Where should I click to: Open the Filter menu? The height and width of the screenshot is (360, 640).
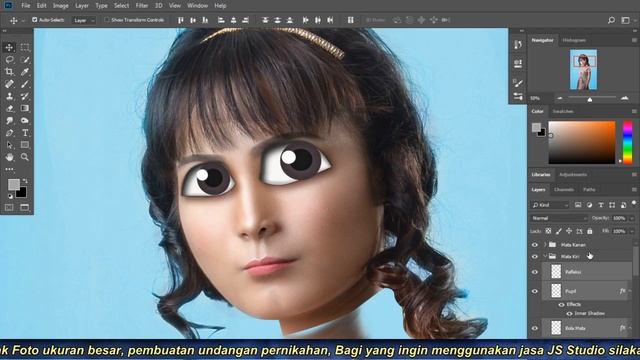(x=142, y=6)
